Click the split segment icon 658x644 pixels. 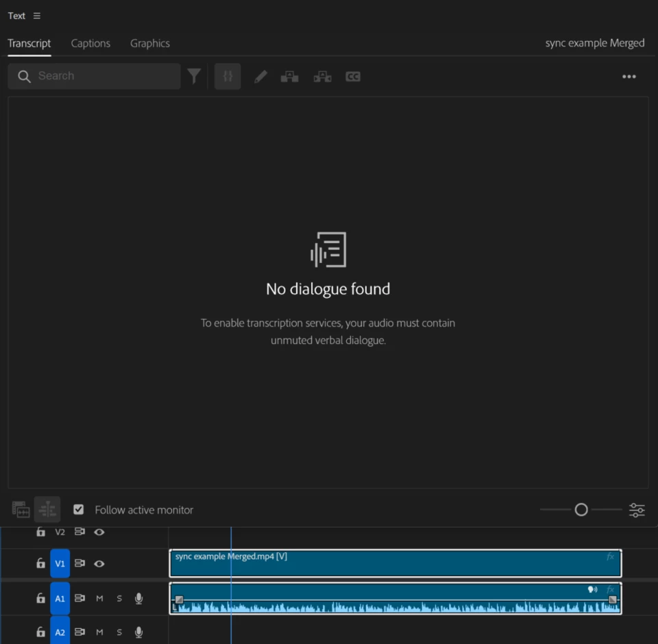coord(322,77)
